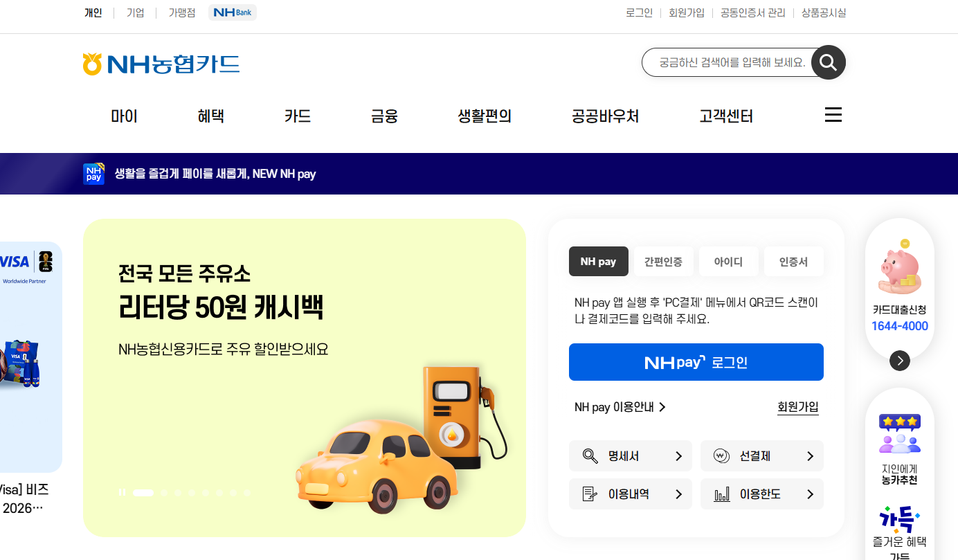Click the search magnifier button
The image size is (958, 560).
(829, 62)
